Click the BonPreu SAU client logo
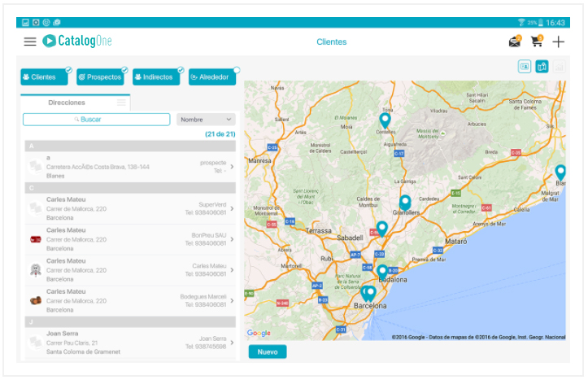 36,239
